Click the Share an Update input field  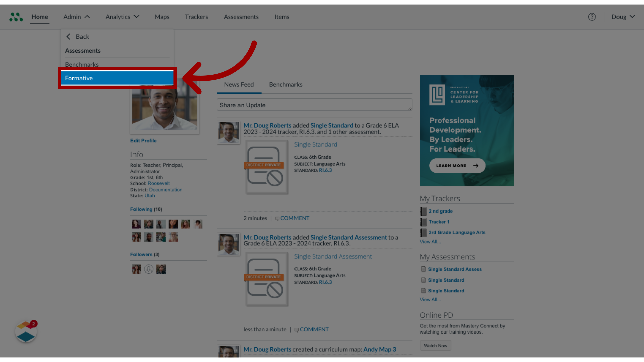click(x=315, y=105)
